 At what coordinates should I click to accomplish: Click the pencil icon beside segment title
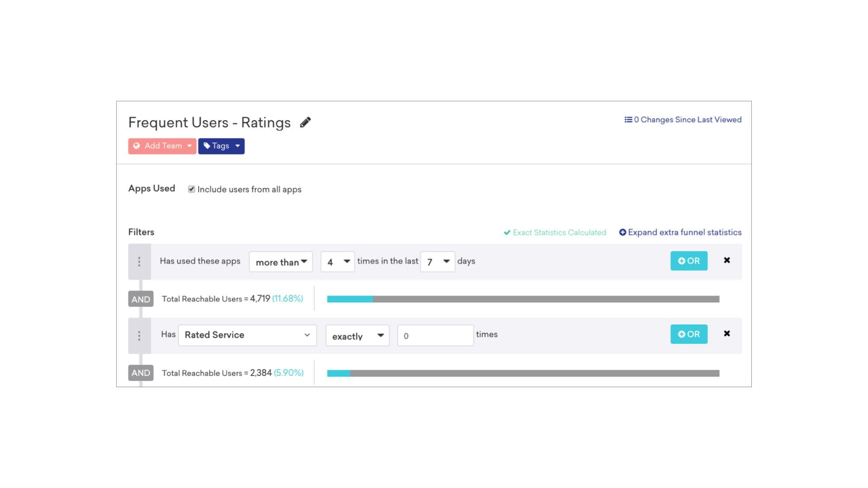[x=305, y=122]
